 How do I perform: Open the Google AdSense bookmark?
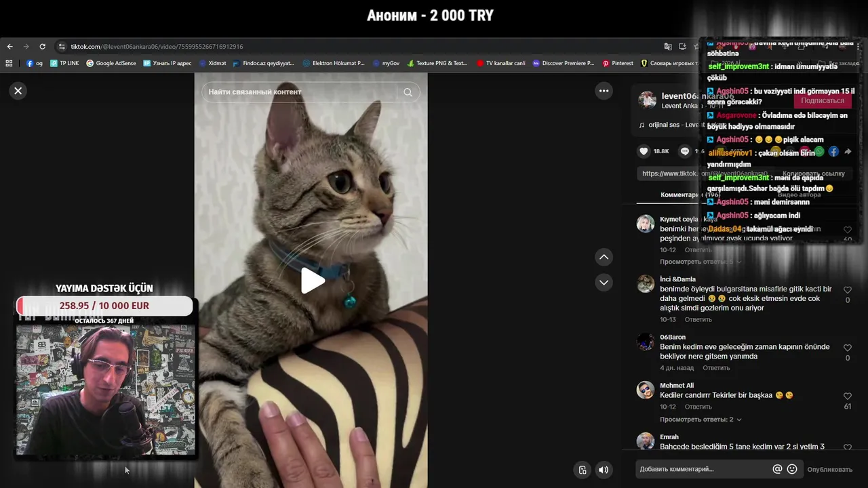pyautogui.click(x=111, y=63)
